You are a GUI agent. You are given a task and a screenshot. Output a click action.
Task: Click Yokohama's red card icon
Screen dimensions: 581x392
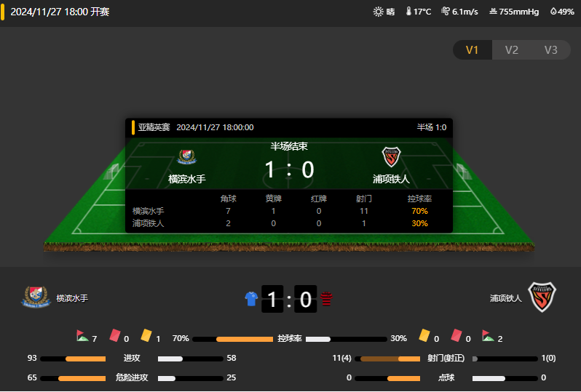pos(115,335)
